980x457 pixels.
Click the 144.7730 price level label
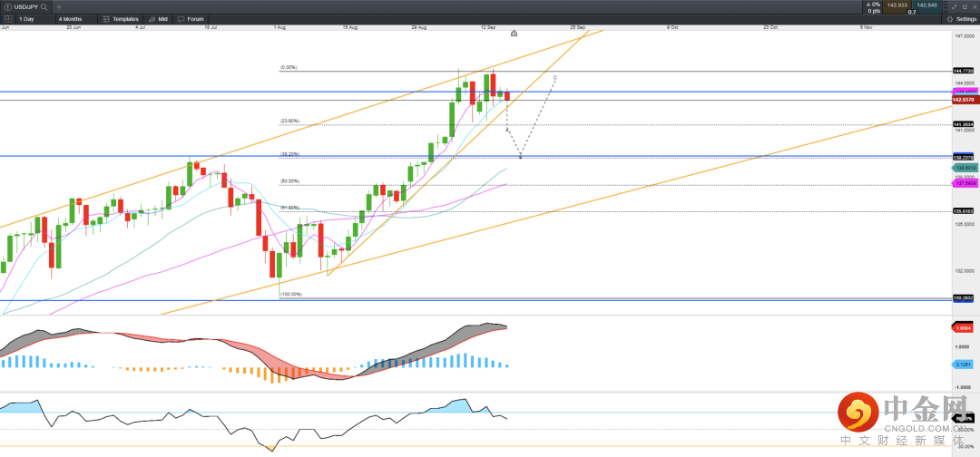coord(963,71)
